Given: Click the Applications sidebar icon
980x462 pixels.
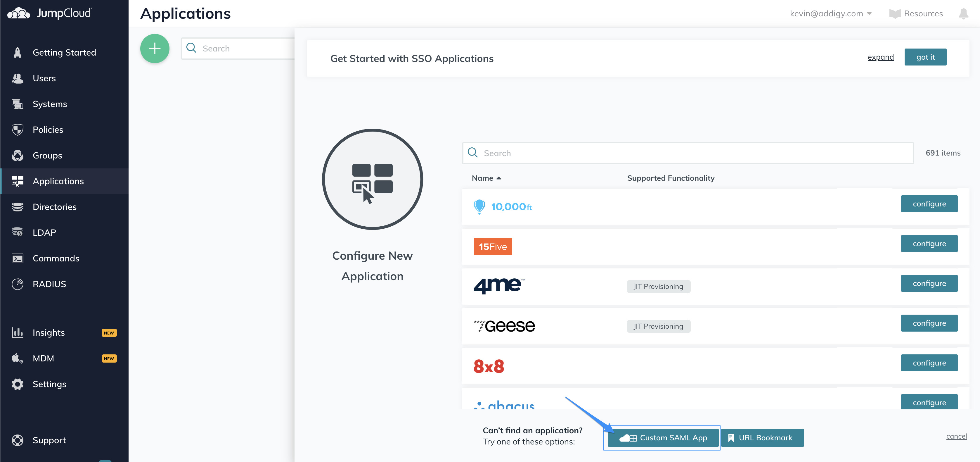Looking at the screenshot, I should (18, 181).
